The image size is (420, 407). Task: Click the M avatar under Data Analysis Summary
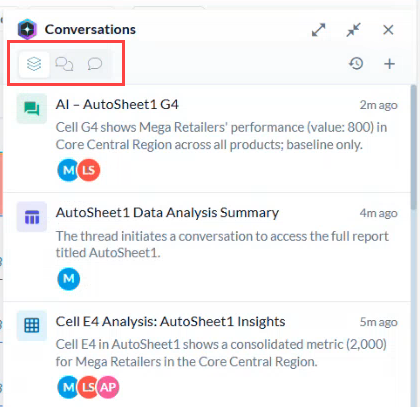pos(69,279)
